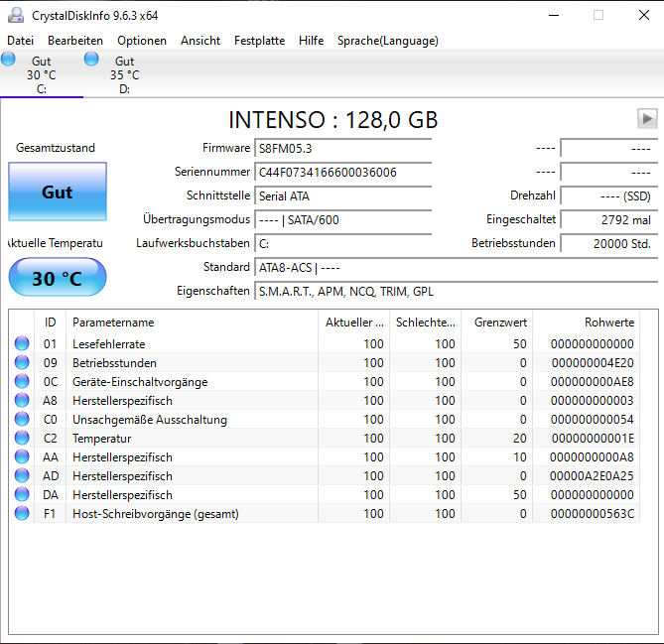Screen dimensions: 664x644
Task: Click status orb of Unsachgemäße Ausschaltung row
Action: (x=22, y=419)
